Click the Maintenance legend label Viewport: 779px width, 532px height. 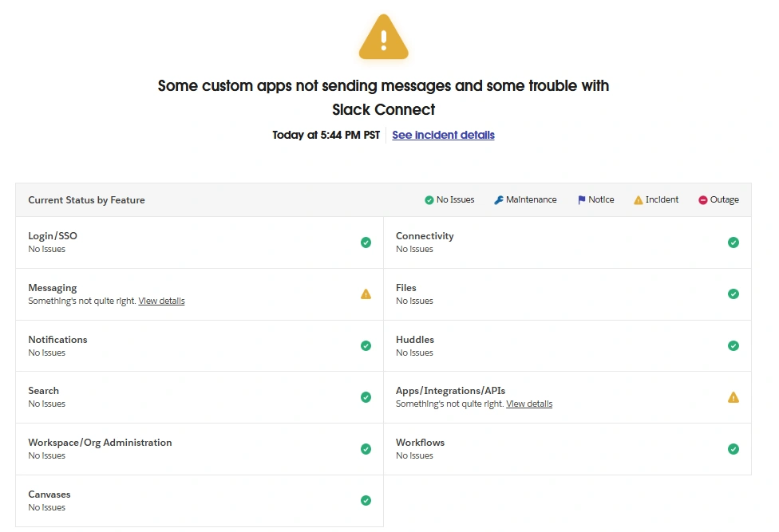[531, 199]
